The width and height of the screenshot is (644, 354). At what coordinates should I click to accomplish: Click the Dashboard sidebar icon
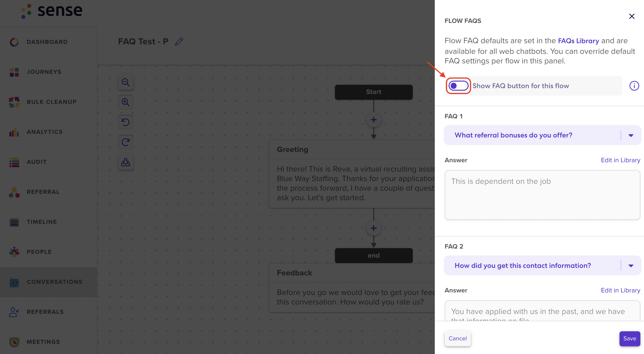click(14, 42)
